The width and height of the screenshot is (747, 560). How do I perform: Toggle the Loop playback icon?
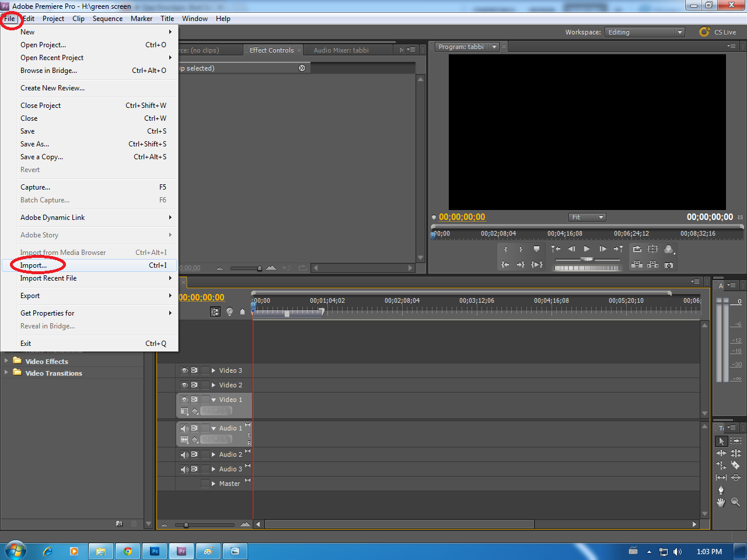[x=637, y=249]
